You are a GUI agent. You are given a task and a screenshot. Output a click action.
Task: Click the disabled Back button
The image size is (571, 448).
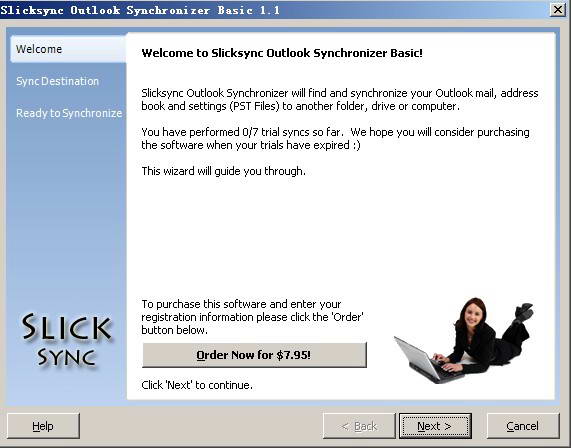coord(359,426)
